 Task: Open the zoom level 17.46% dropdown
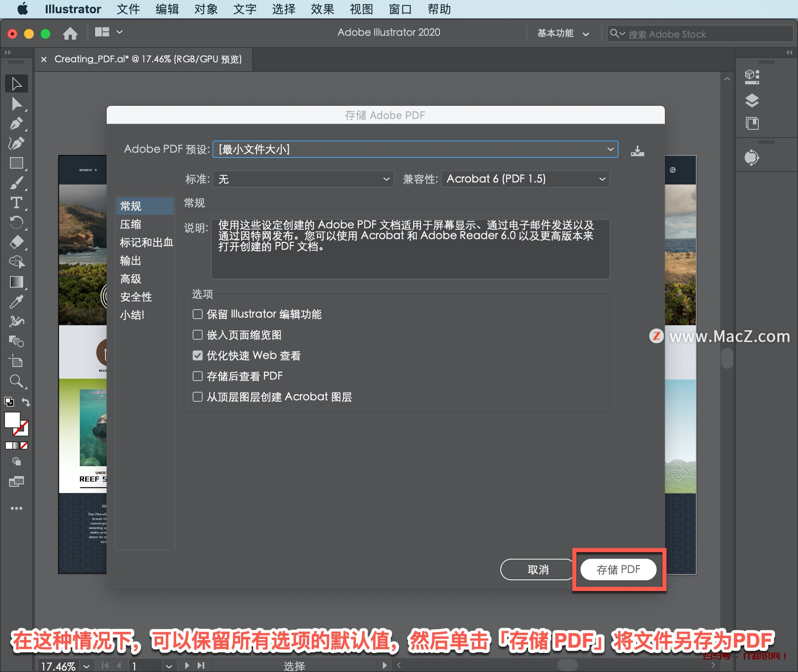[x=86, y=666]
